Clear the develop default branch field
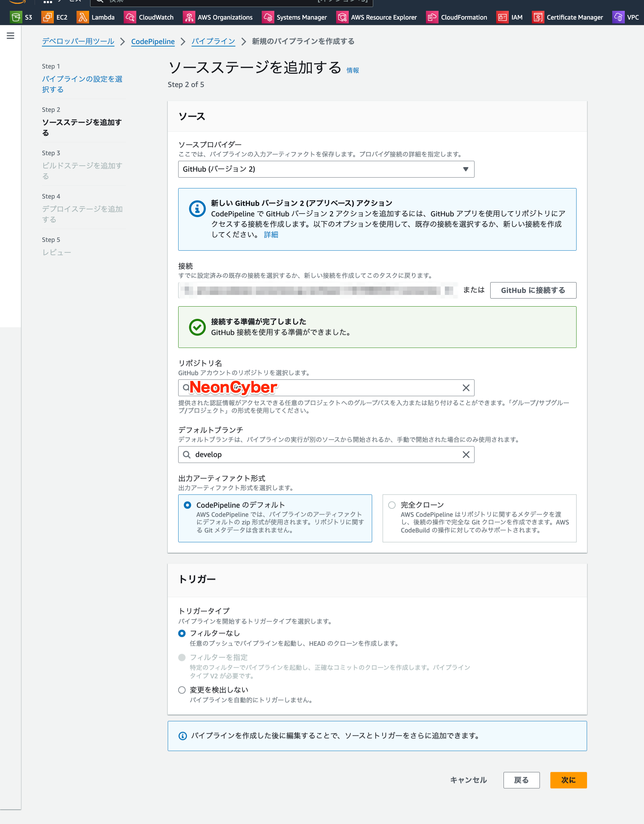644x824 pixels. pos(466,454)
